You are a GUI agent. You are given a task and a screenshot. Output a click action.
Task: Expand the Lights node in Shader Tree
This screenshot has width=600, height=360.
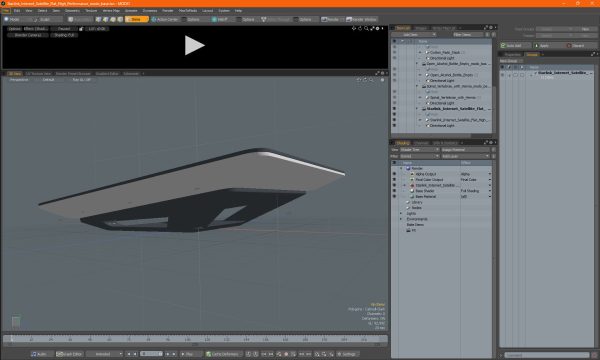(x=401, y=213)
